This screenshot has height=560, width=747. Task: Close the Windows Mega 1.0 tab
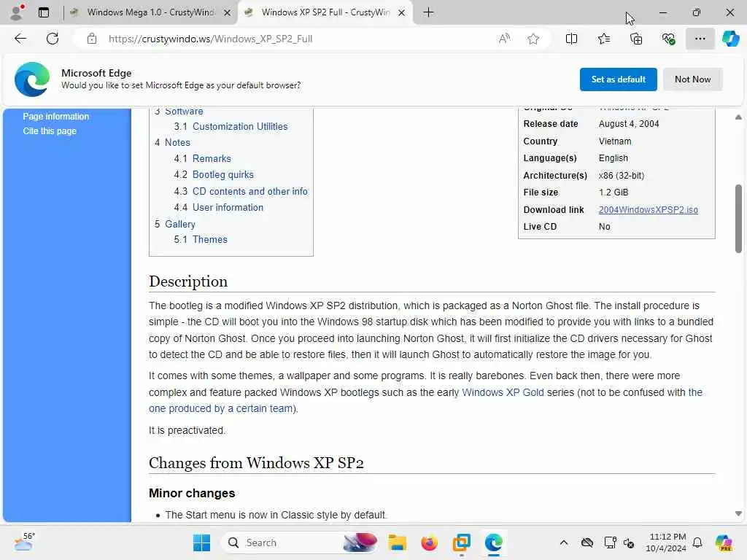228,13
